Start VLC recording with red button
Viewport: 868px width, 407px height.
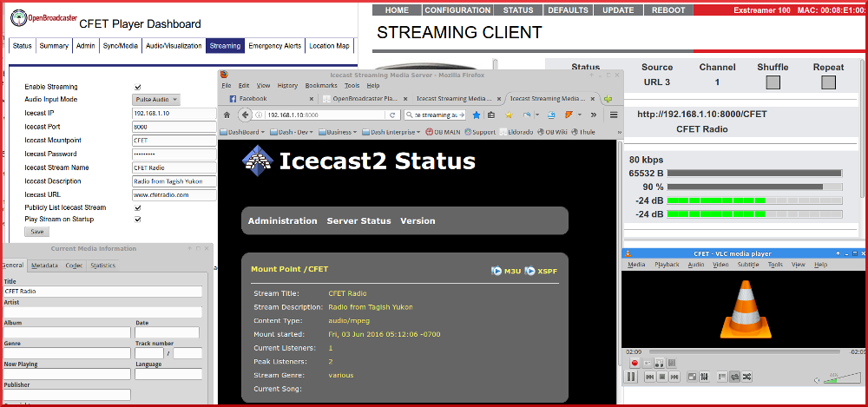pyautogui.click(x=635, y=364)
